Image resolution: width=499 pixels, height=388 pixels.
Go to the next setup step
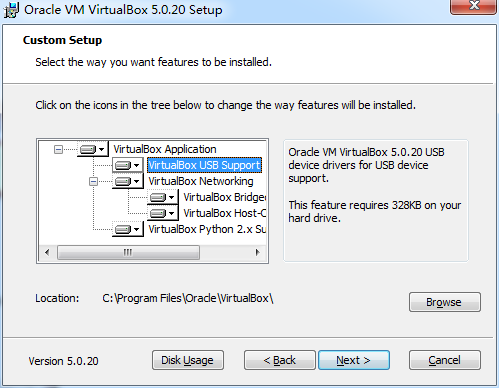coord(354,360)
